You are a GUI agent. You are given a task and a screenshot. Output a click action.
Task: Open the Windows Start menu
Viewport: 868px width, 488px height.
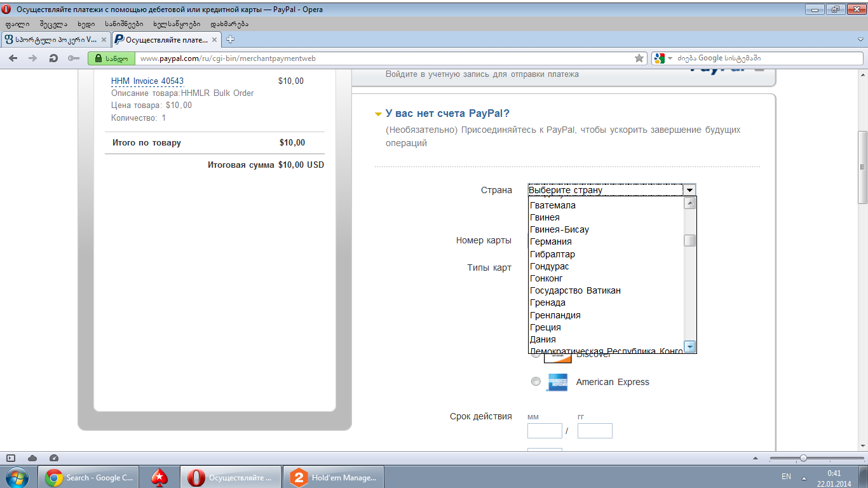[x=17, y=477]
